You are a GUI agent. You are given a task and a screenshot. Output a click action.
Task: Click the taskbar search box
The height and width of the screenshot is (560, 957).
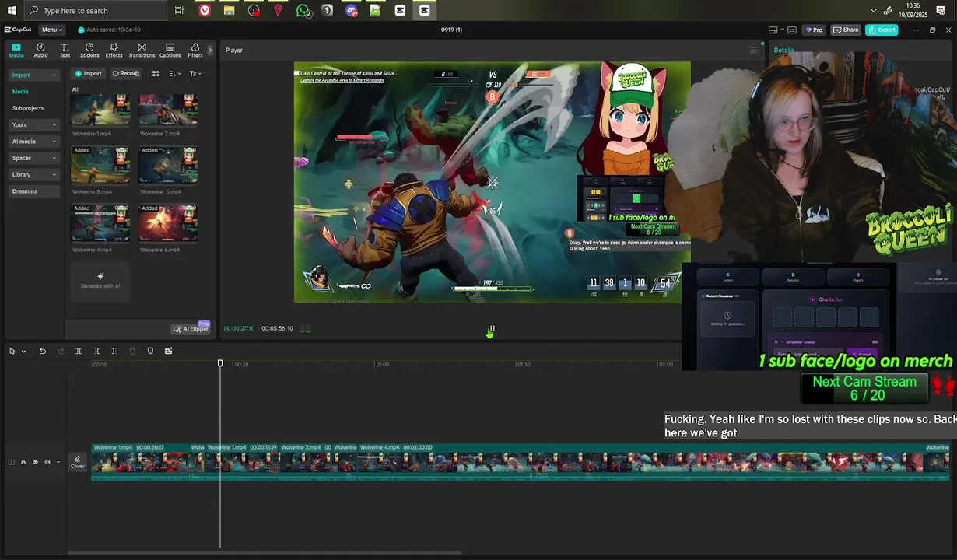coord(95,10)
